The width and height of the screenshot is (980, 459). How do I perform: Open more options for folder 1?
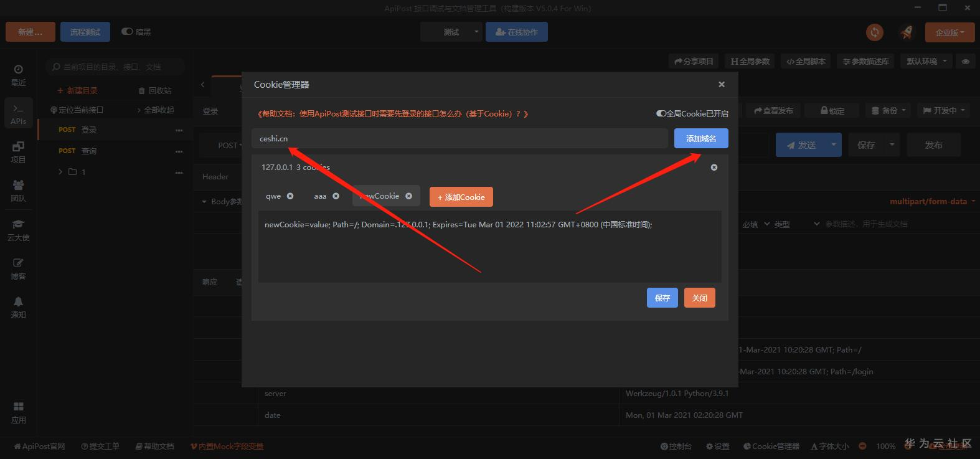179,173
